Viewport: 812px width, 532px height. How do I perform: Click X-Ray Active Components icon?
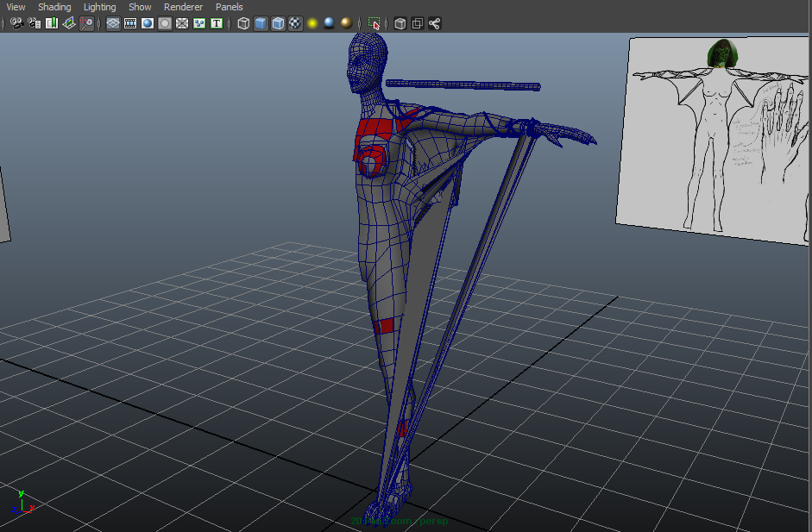pos(418,23)
